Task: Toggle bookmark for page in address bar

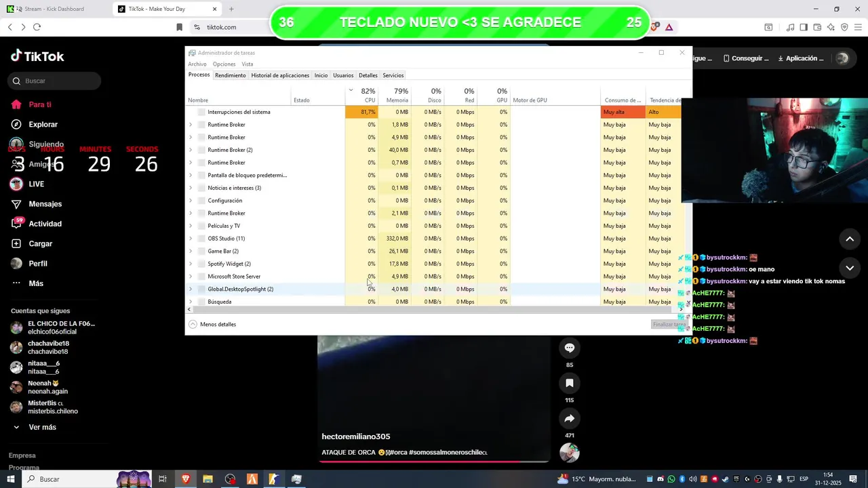Action: click(x=179, y=27)
